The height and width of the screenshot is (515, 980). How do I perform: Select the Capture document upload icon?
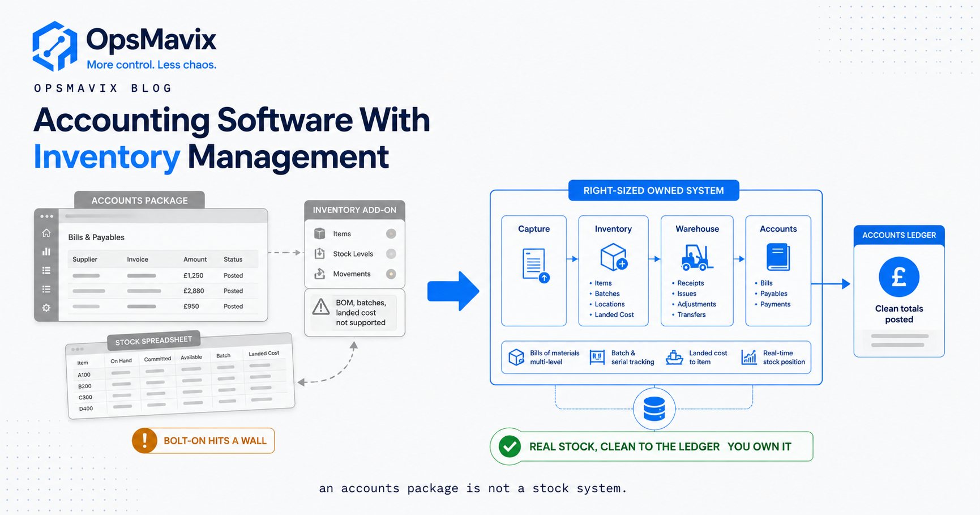pos(536,265)
